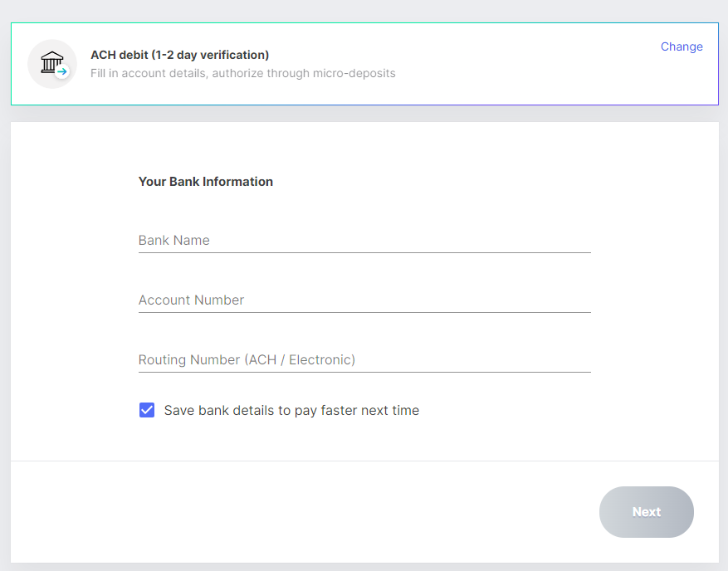Uncheck the Save bank details checkbox
Screen dimensions: 728x571
click(x=147, y=410)
